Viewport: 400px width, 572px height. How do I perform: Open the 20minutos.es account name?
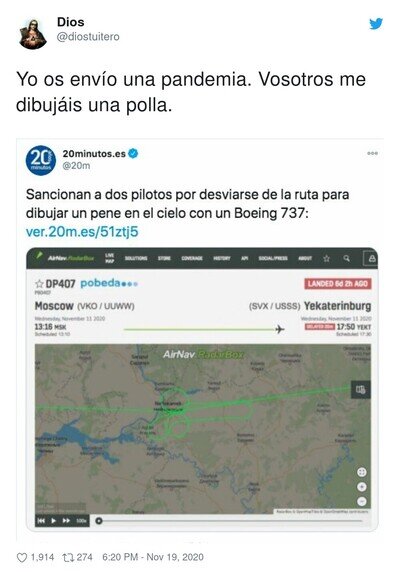tap(94, 154)
